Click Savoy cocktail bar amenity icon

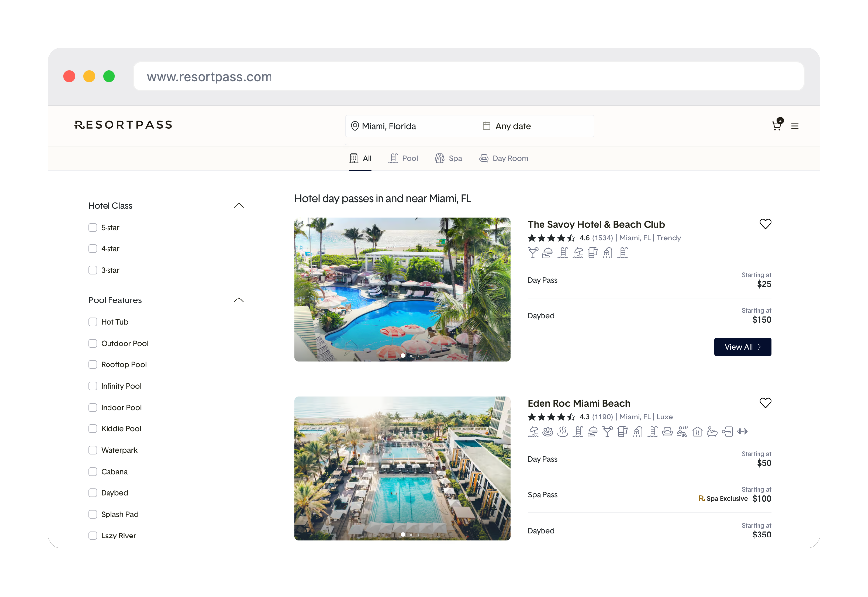533,253
